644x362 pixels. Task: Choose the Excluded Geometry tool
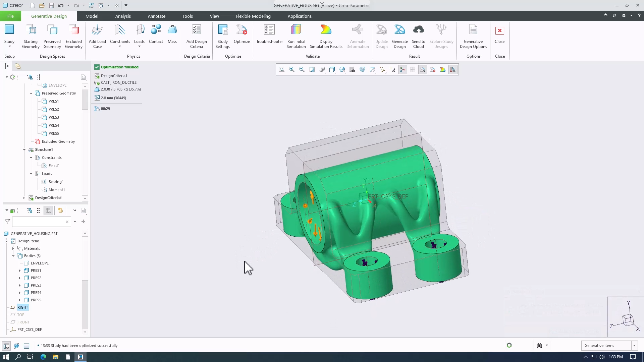(73, 37)
